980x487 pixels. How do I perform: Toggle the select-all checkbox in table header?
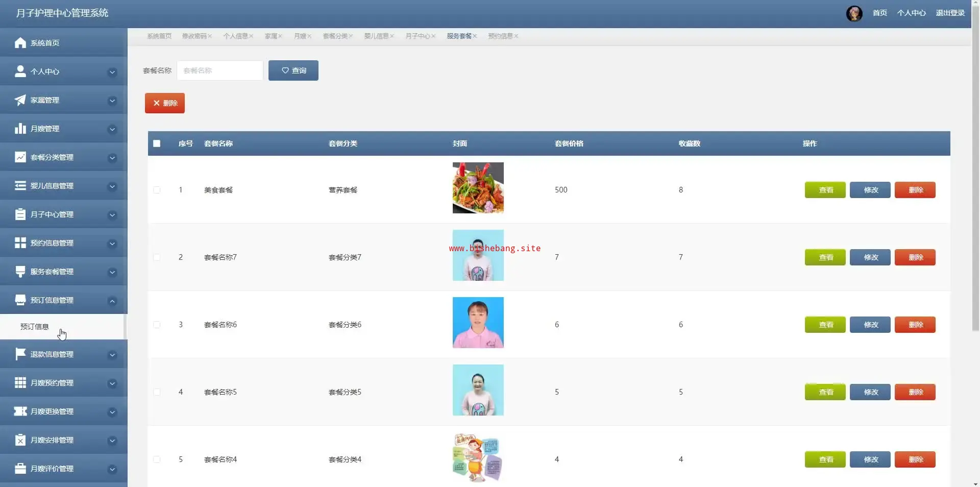coord(157,143)
